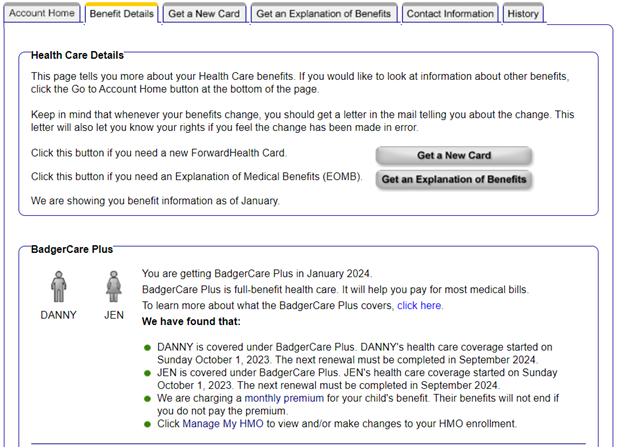View the History tab
Screen dimensions: 619x447
pyautogui.click(x=523, y=14)
